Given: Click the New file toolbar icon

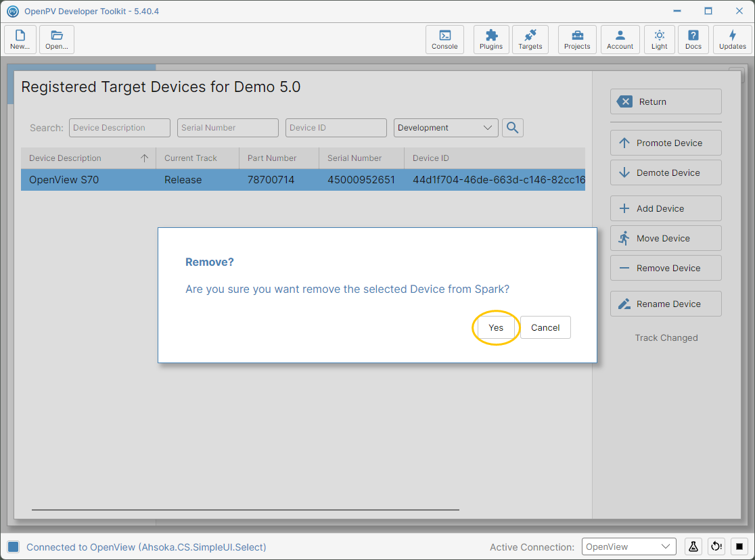Looking at the screenshot, I should coord(20,39).
